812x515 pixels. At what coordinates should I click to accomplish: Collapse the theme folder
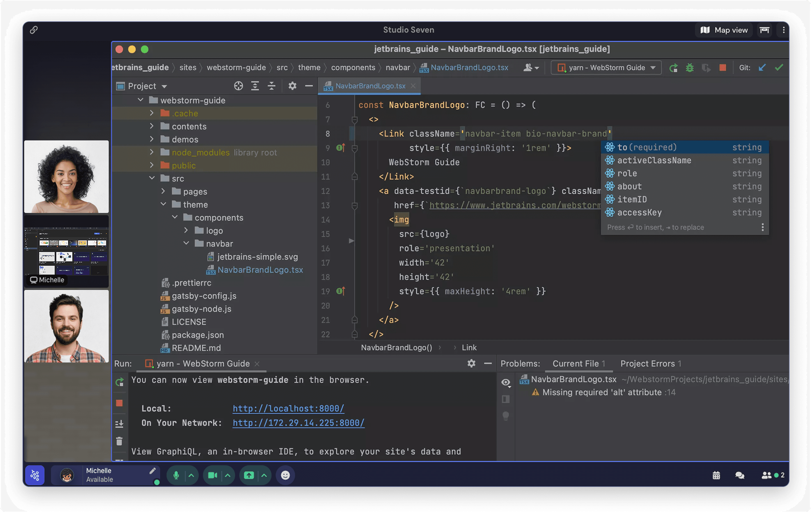click(x=164, y=204)
